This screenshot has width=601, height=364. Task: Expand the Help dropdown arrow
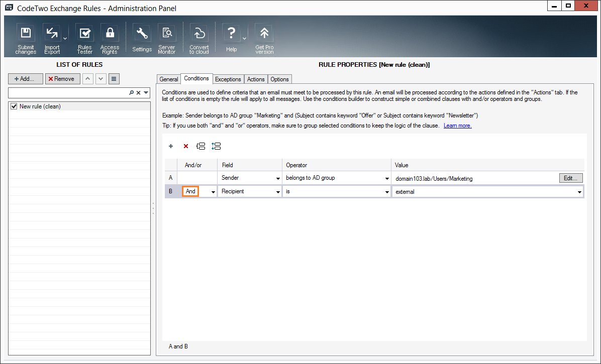[x=244, y=39]
